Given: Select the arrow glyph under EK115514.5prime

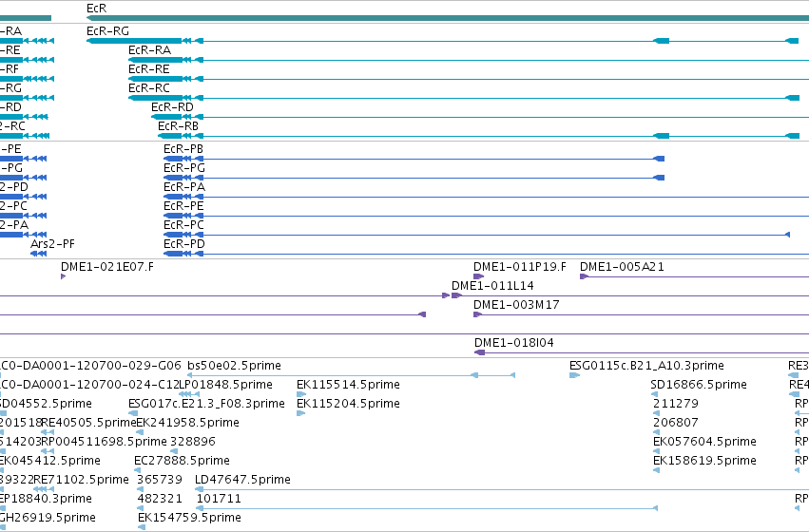Looking at the screenshot, I should coord(301,395).
